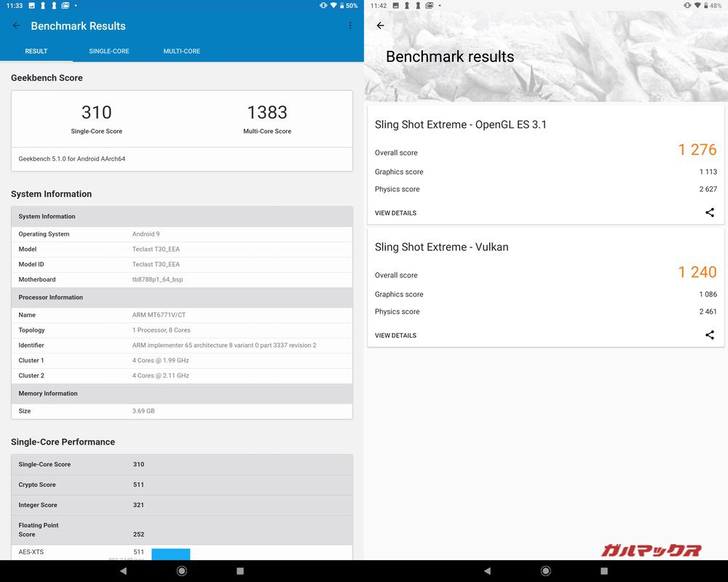Tap the orange 1 276 overall score
Screen dimensions: 728x582
[697, 150]
